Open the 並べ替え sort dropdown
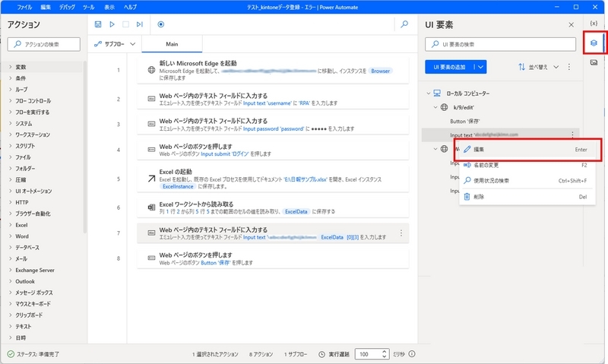Viewport: 608px width, 364px height. click(x=538, y=67)
